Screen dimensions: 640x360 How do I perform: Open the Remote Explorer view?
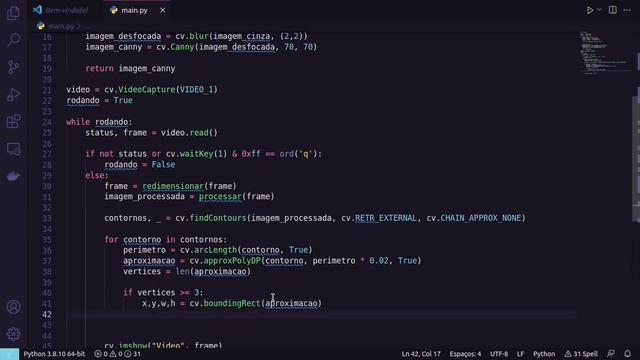coord(13,149)
